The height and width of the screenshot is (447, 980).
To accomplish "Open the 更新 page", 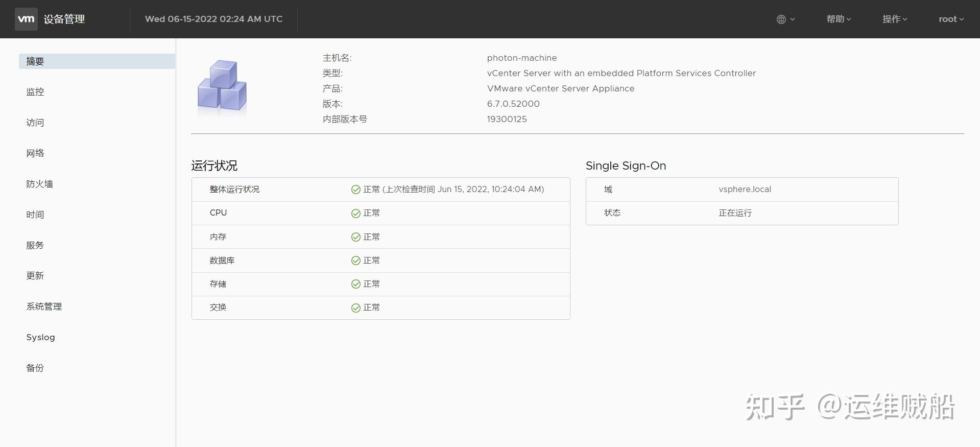I will coord(35,276).
